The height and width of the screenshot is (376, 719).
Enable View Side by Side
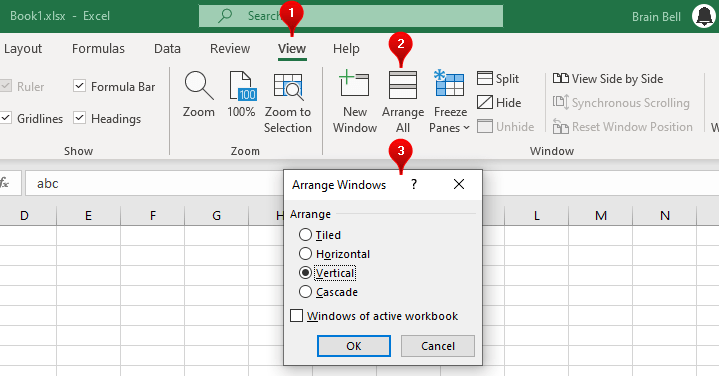click(x=608, y=78)
